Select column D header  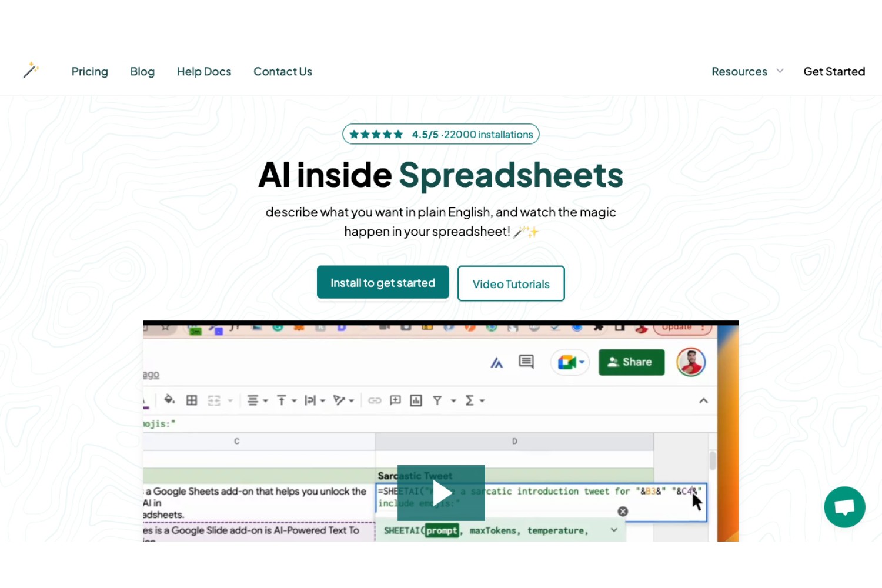514,441
